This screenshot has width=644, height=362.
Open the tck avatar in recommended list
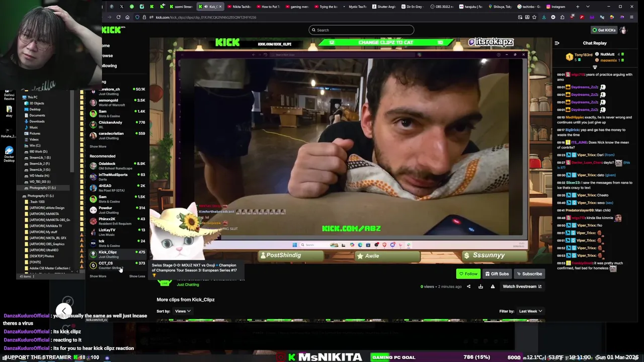pos(93,243)
